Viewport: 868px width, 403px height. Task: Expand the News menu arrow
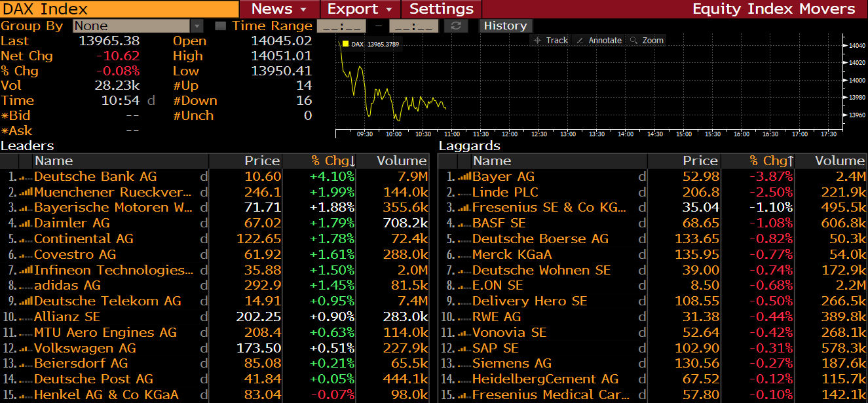pos(303,10)
